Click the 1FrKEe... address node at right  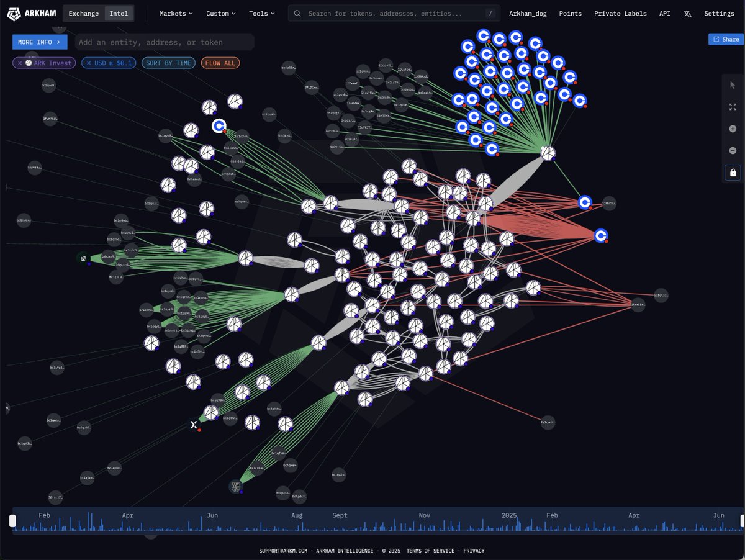638,304
